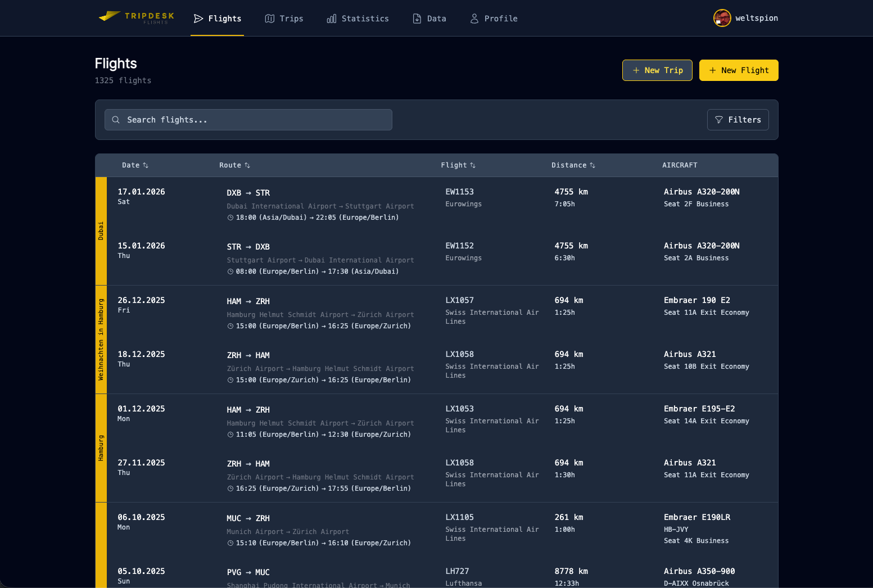Click clock icon beside 11:05 (Europe/Berlin)
Image resolution: width=873 pixels, height=588 pixels.
pyautogui.click(x=230, y=435)
